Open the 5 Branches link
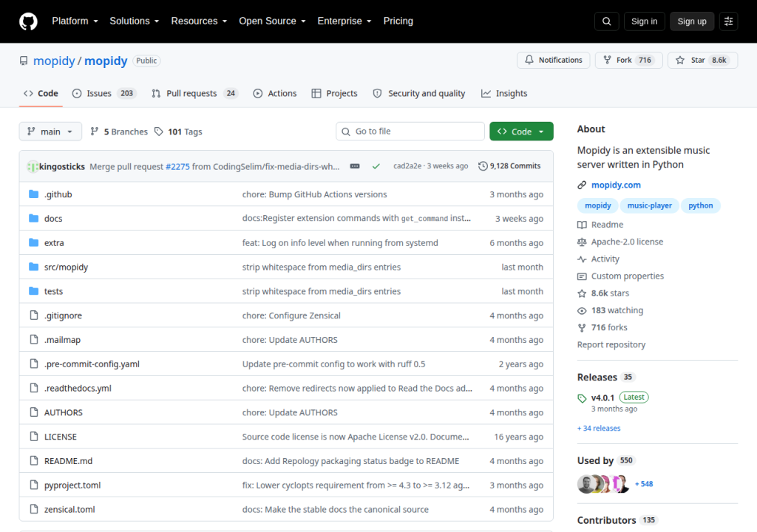The image size is (757, 532). [x=119, y=132]
